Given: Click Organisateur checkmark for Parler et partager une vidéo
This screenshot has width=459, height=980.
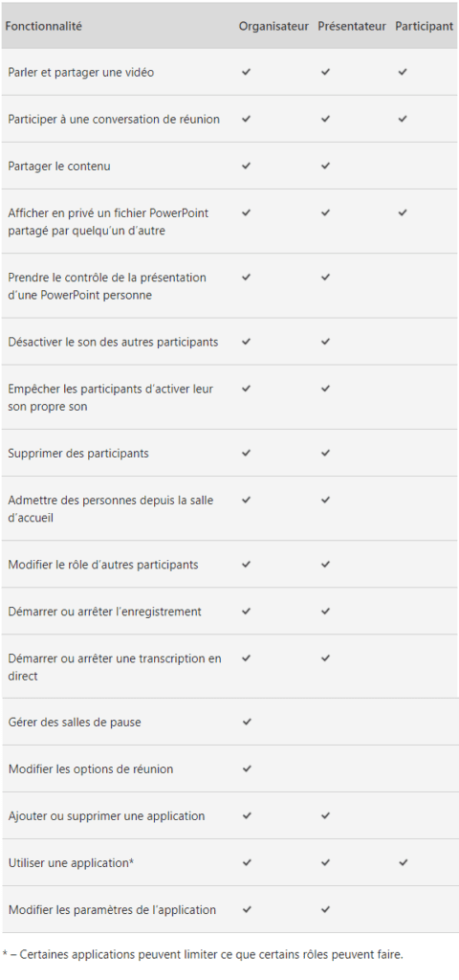Looking at the screenshot, I should click(246, 72).
